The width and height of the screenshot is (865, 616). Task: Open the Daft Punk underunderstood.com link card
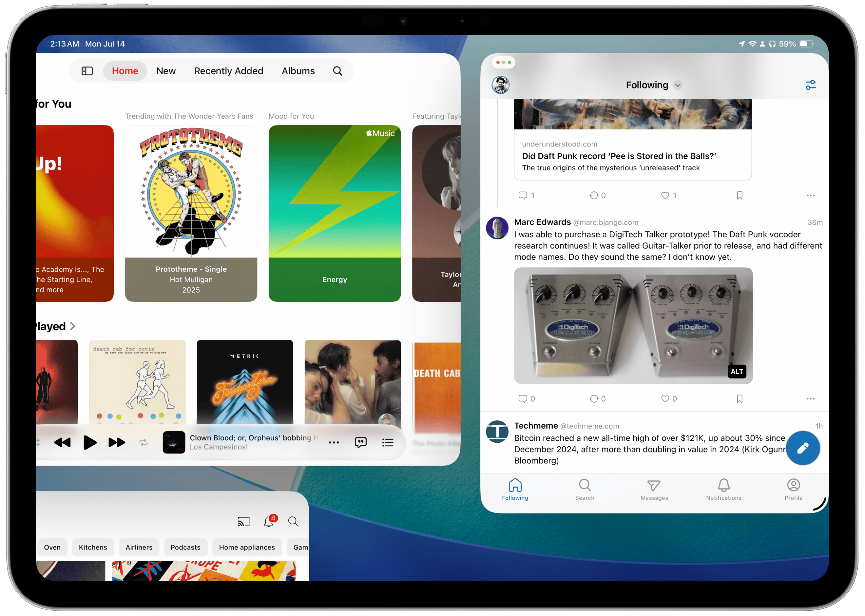[633, 140]
